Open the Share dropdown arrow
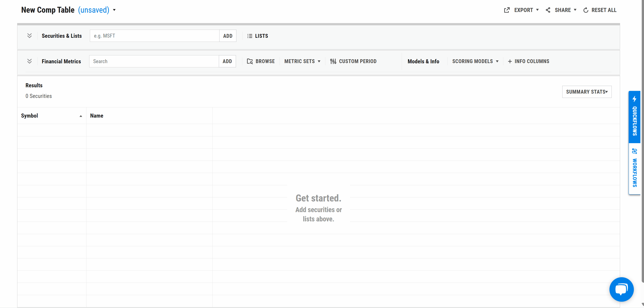644x308 pixels. pyautogui.click(x=575, y=10)
